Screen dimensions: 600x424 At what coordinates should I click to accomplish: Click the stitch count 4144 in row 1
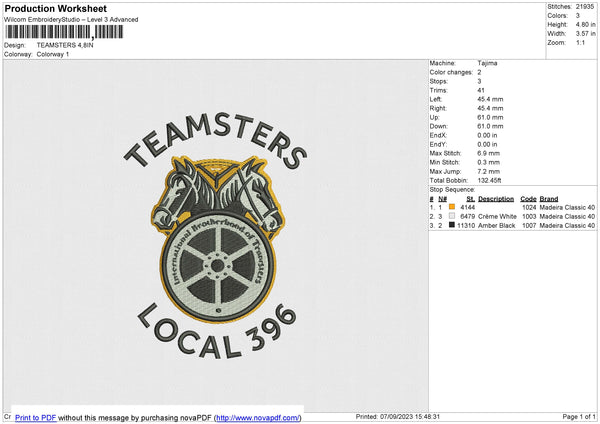468,207
